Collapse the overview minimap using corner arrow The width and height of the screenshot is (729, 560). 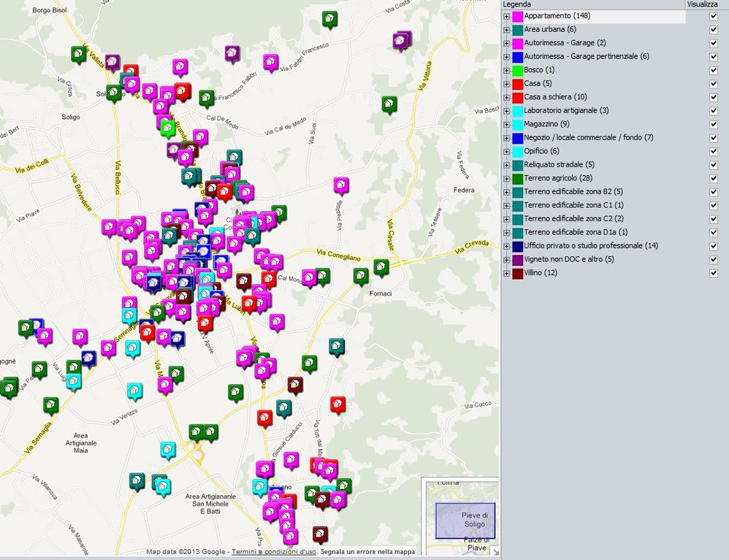[x=495, y=553]
